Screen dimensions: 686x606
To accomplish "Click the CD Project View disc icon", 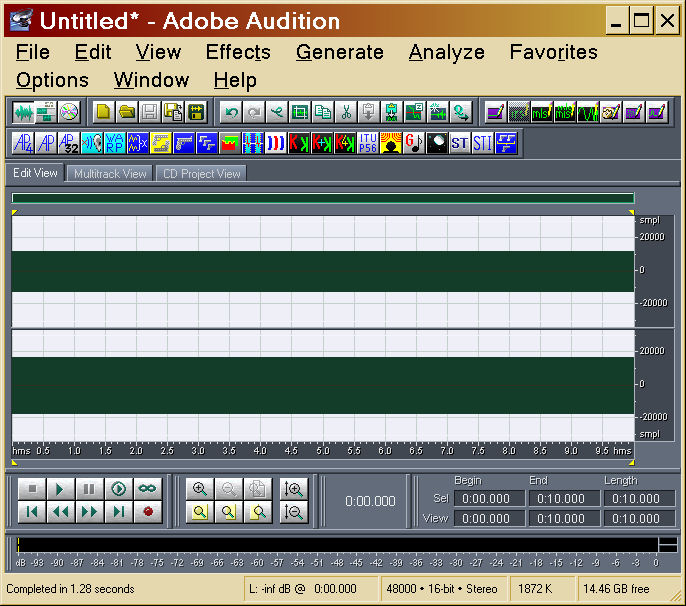I will pyautogui.click(x=69, y=112).
